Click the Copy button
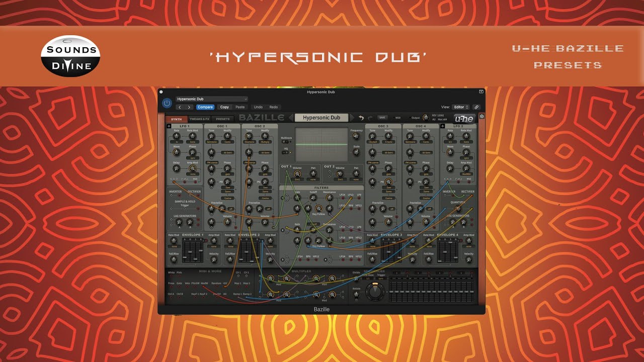Screen dimensions: 644x362 224,107
